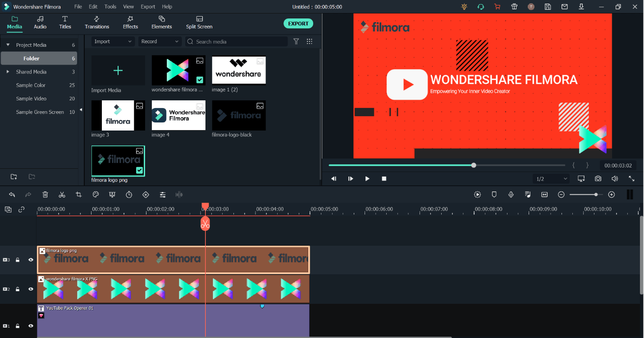Collapse the media panel side arrow
644x338 pixels.
click(81, 109)
